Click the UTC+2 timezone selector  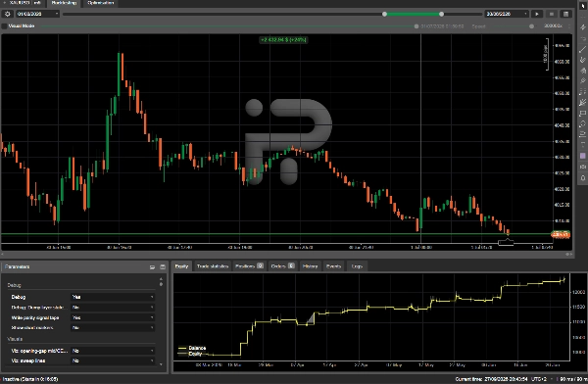[541, 379]
